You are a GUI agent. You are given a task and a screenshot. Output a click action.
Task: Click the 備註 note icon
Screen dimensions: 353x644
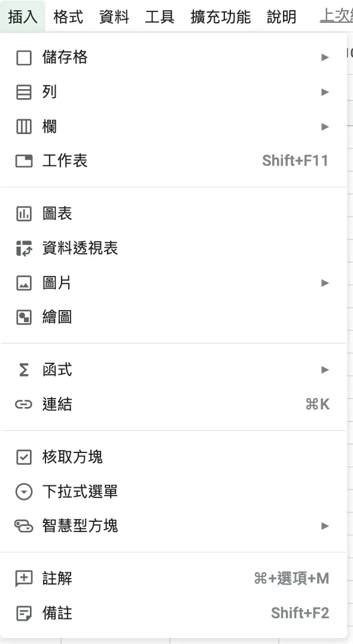[23, 613]
